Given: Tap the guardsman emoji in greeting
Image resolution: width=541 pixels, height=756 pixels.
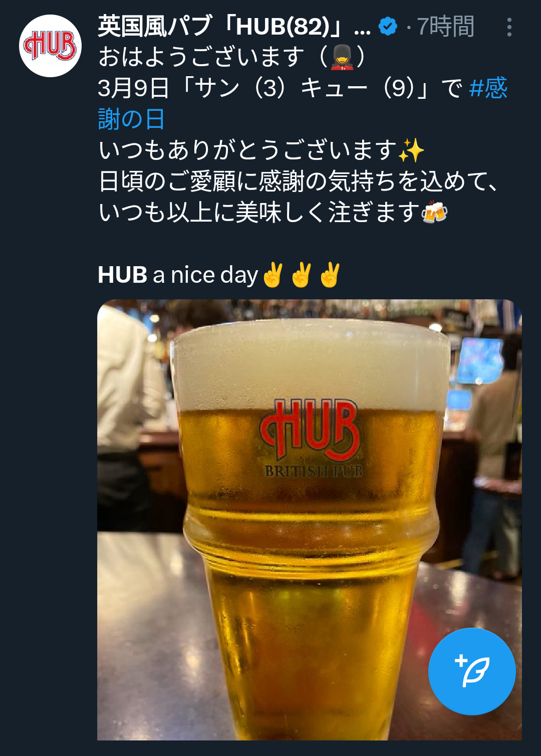Looking at the screenshot, I should (342, 57).
